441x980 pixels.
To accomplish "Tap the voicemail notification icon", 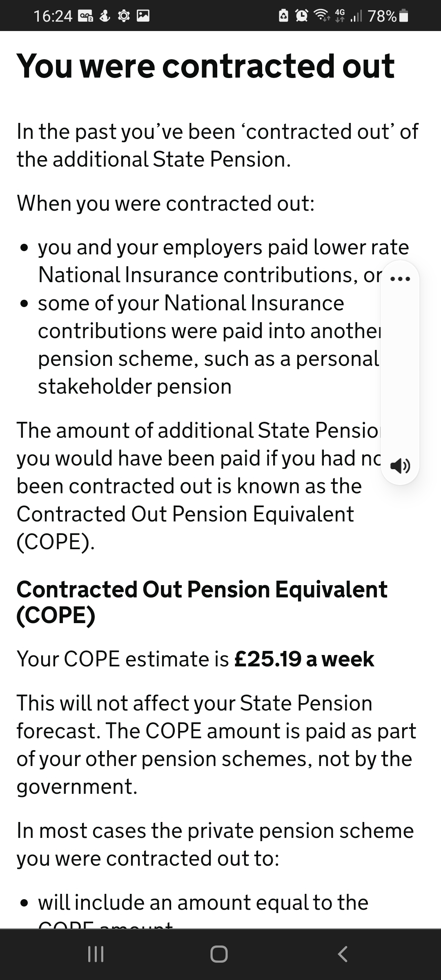I will click(x=87, y=16).
